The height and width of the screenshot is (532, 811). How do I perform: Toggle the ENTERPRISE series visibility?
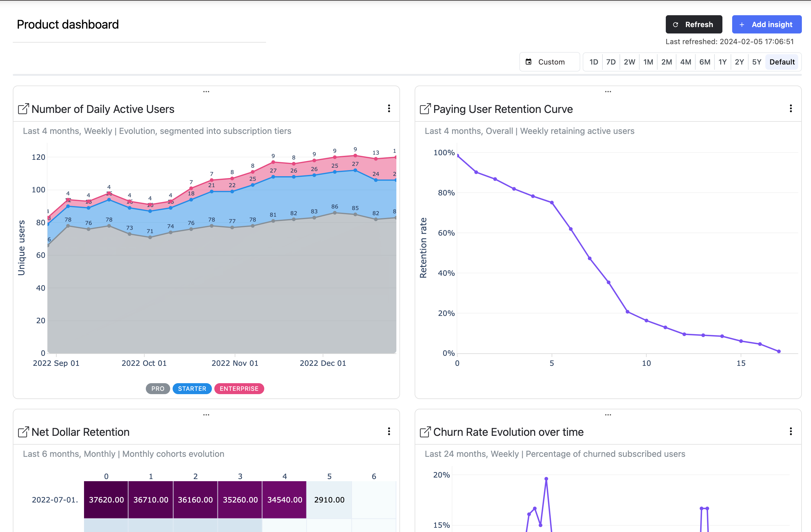[x=239, y=388]
